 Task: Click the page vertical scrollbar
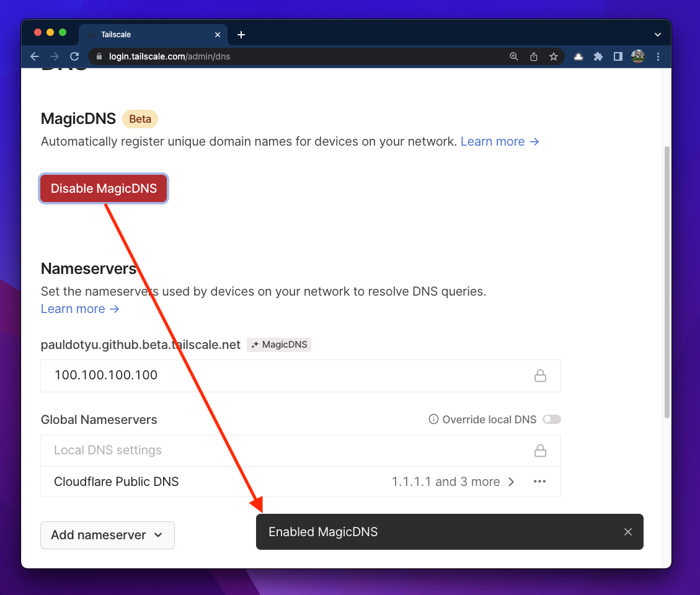(667, 279)
